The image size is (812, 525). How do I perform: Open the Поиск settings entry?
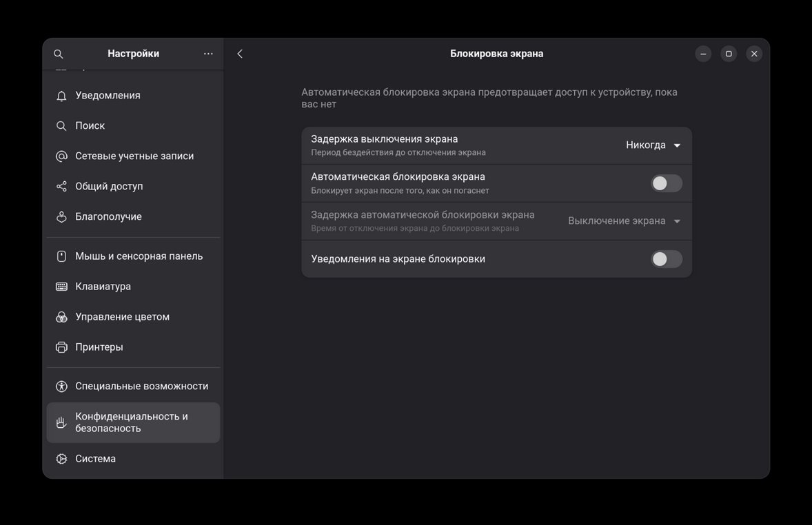click(90, 125)
